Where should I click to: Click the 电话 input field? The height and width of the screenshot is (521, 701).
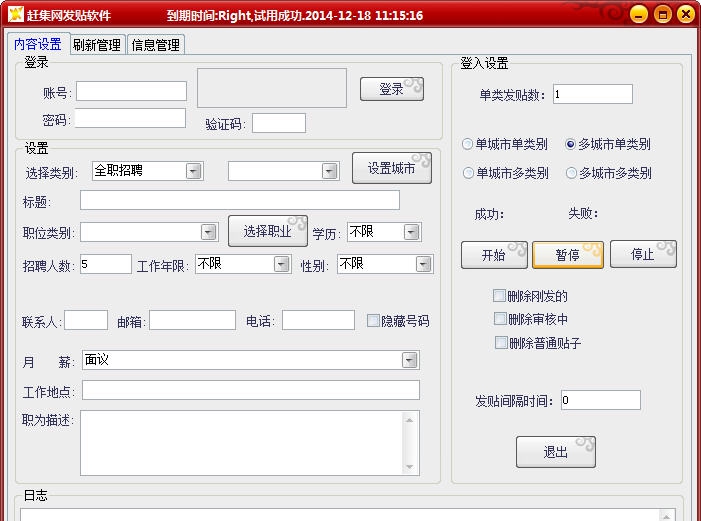[x=318, y=320]
